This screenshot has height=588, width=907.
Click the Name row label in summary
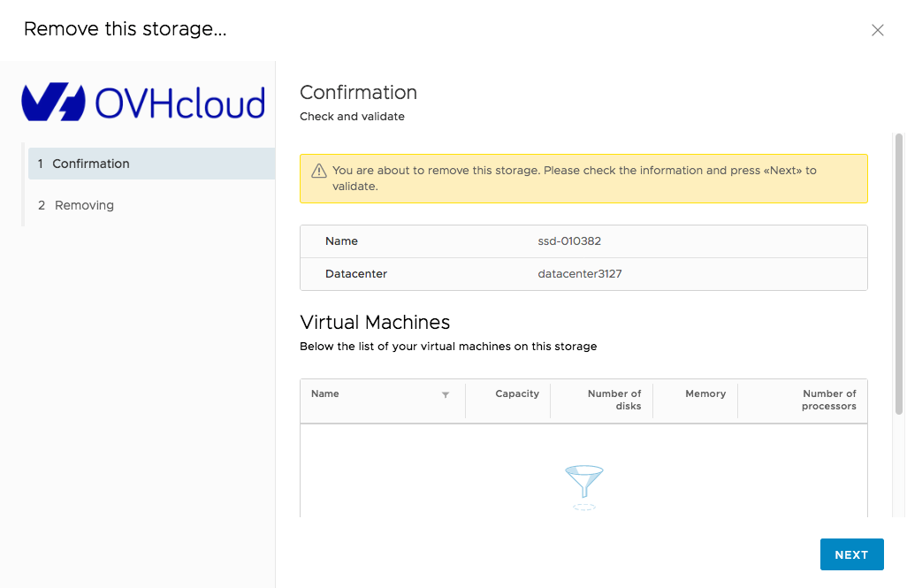341,241
